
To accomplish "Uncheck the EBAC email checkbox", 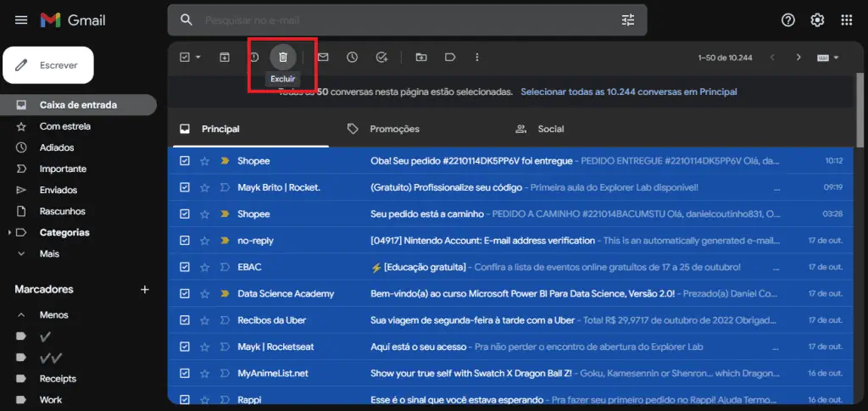I will point(185,267).
